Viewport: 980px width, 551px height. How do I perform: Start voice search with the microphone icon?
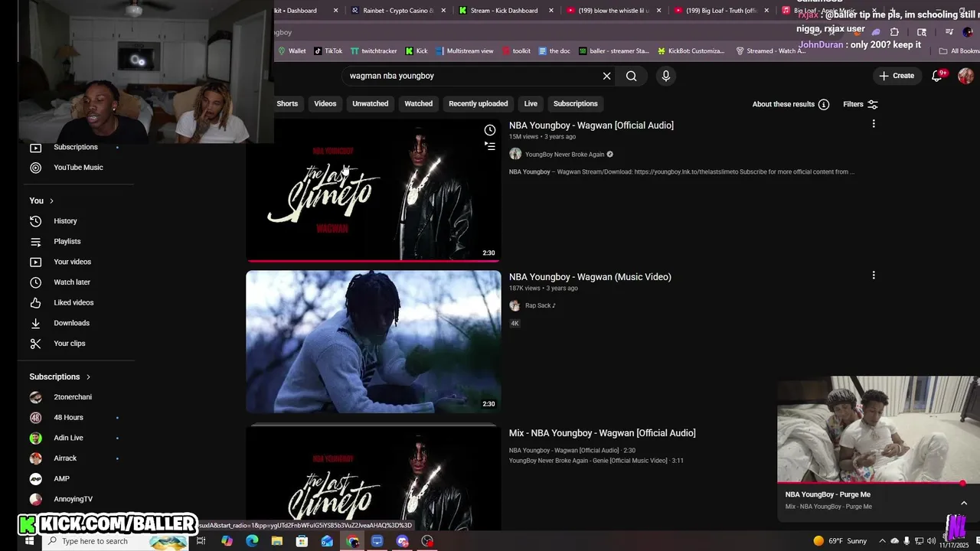pyautogui.click(x=665, y=76)
